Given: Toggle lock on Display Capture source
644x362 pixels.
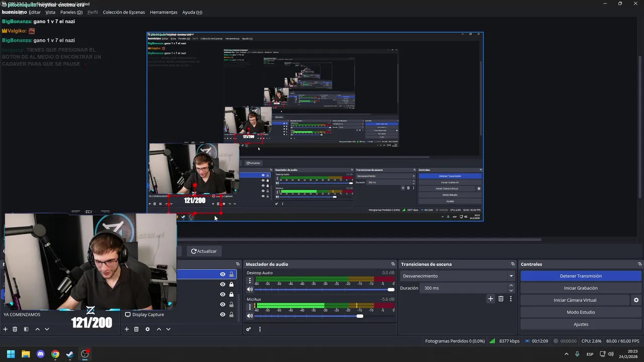Looking at the screenshot, I should [x=231, y=314].
